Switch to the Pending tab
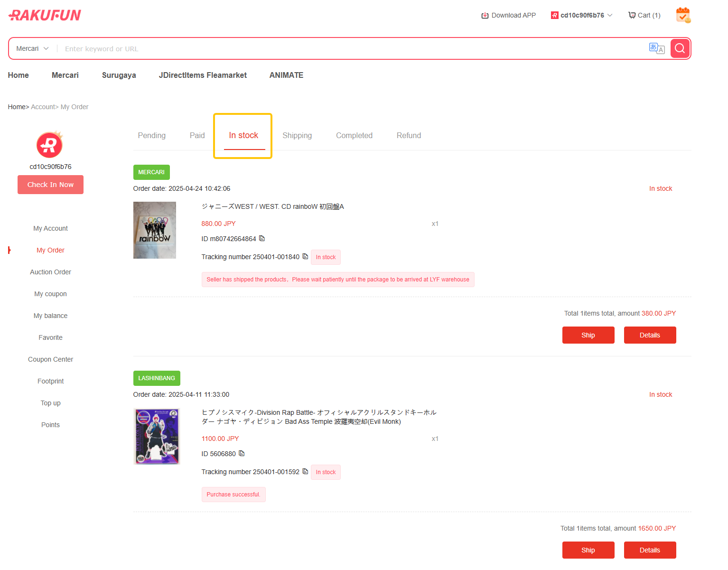This screenshot has height=570, width=728. (x=152, y=135)
